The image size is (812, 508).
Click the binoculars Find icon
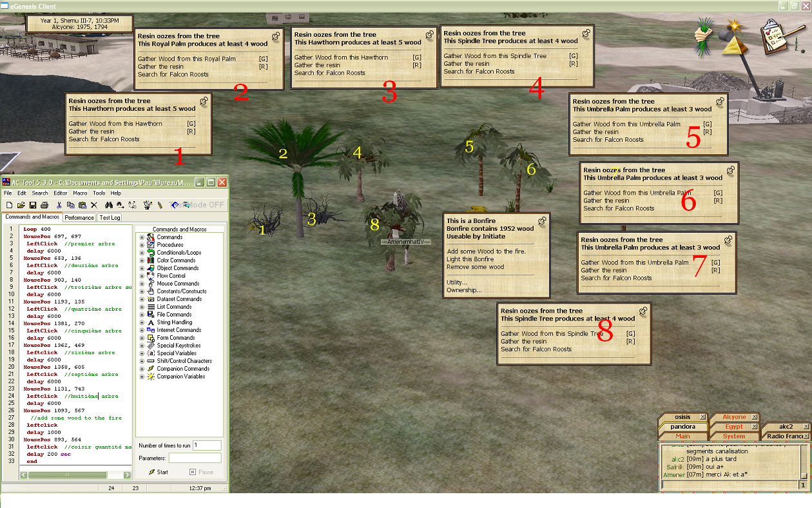[108, 205]
